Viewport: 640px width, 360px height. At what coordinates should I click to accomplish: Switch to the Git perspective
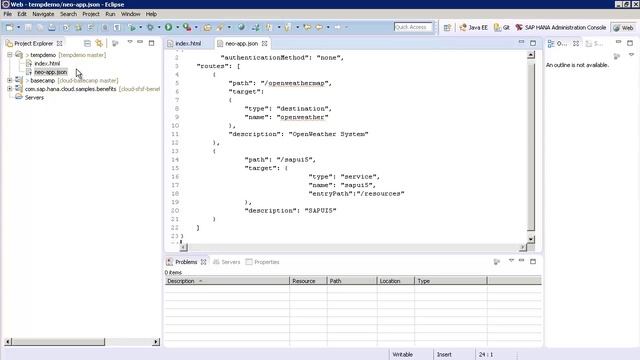coord(502,27)
